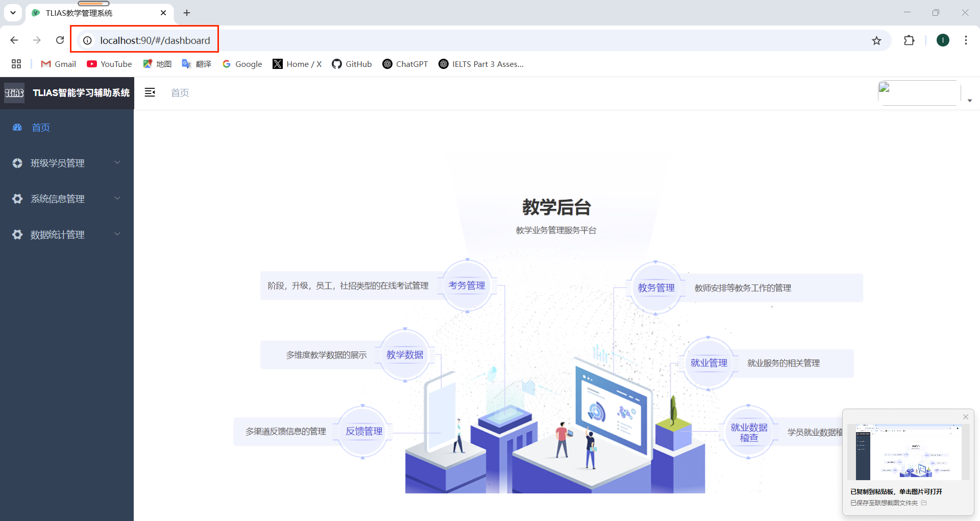
Task: Open GitHub bookmark
Action: (x=352, y=64)
